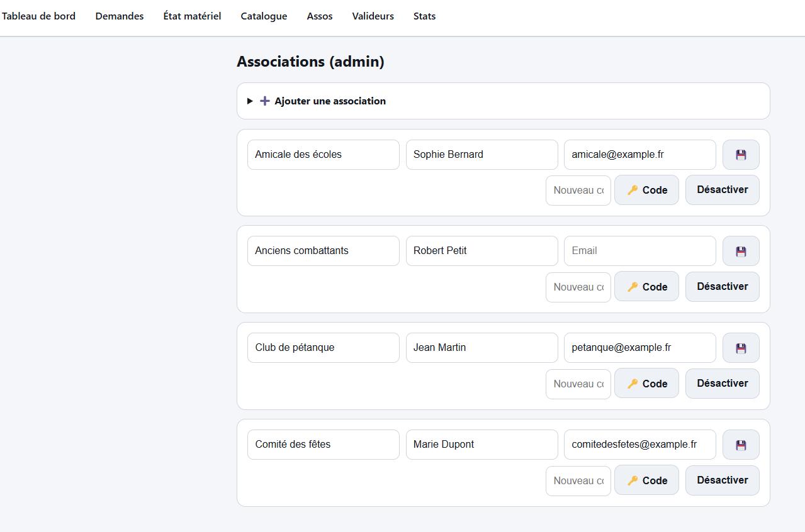The height and width of the screenshot is (532, 805).
Task: Edit the amicale@example.fr email field
Action: [x=640, y=155]
